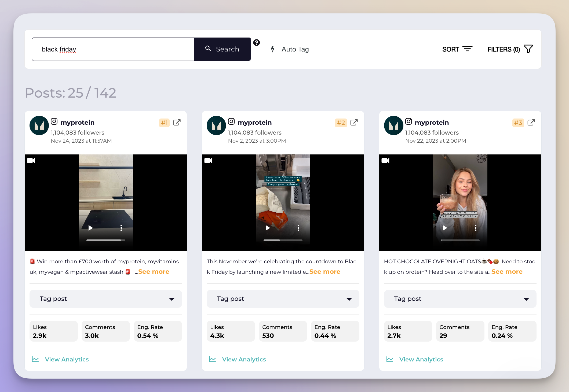569x392 pixels.
Task: Click date Nov 2, 2023 at 3:00PM
Action: coord(257,141)
